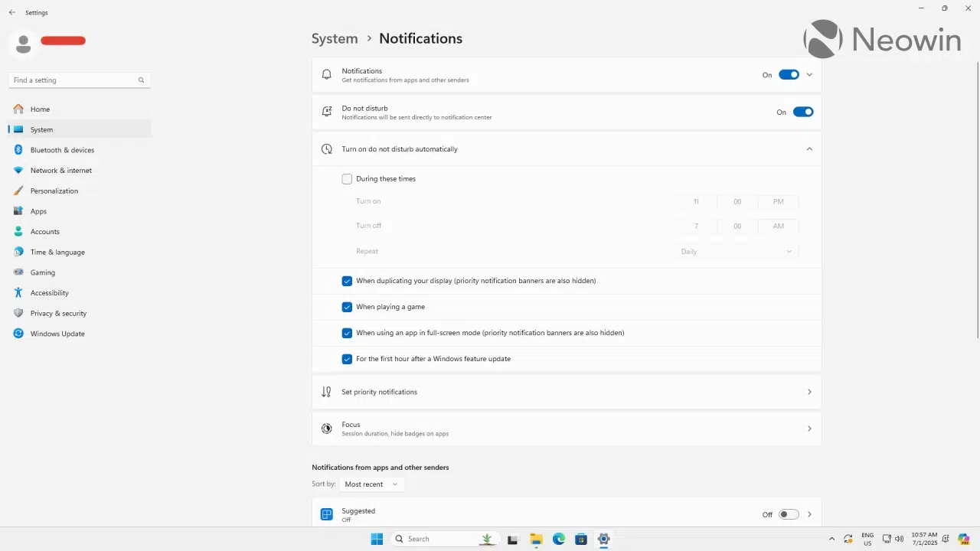
Task: Click the Suggested app icon
Action: 327,514
